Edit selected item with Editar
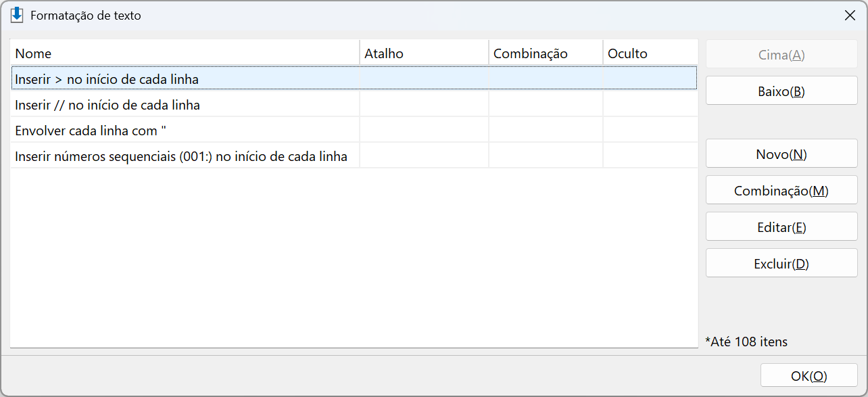The image size is (868, 397). 781,227
